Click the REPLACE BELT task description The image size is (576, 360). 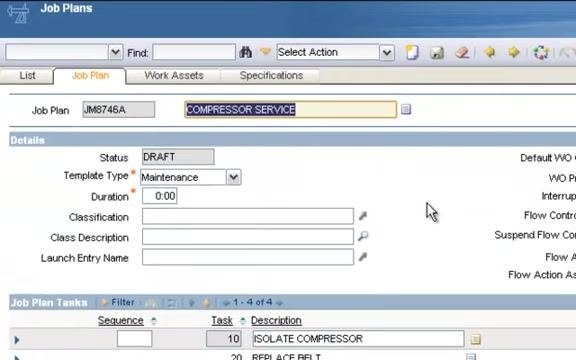click(x=287, y=357)
